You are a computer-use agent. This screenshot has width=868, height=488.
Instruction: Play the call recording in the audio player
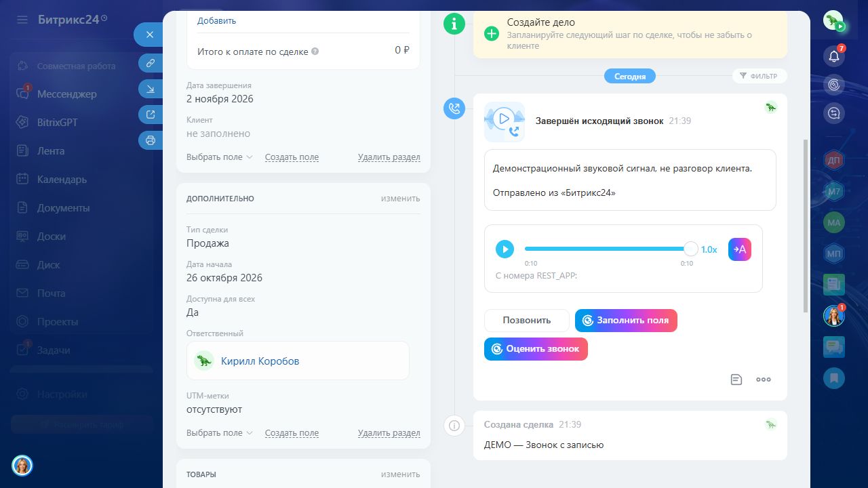pyautogui.click(x=505, y=249)
